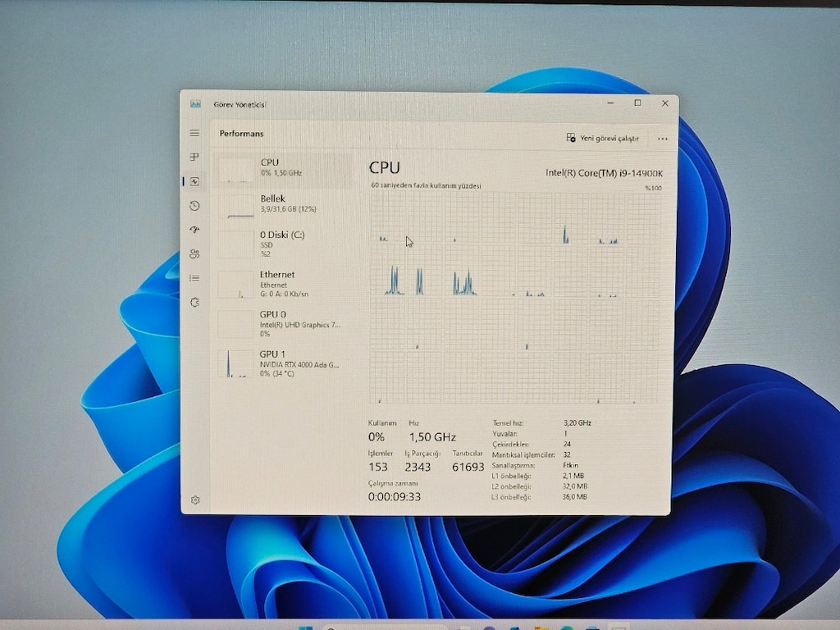Open the hamburger navigation menu

coord(194,133)
